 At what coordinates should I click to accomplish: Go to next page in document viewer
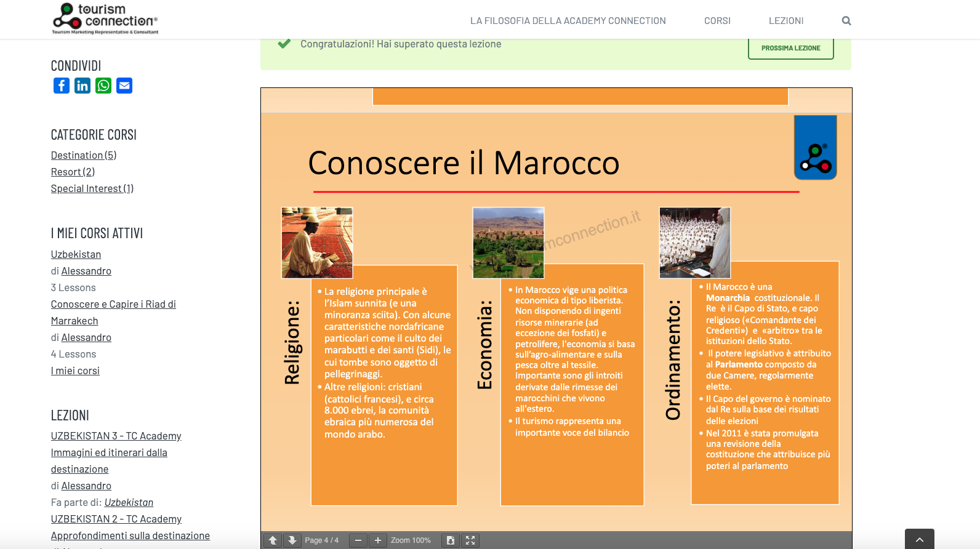pyautogui.click(x=292, y=540)
